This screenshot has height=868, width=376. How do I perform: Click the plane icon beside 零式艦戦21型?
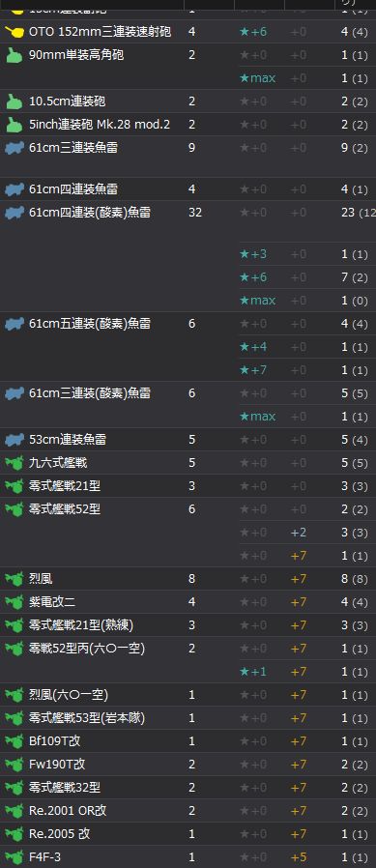click(x=14, y=486)
